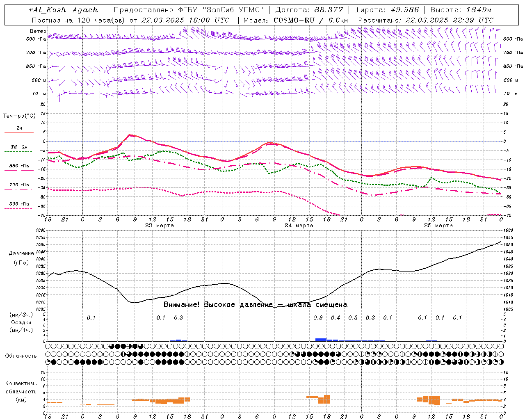Click the "0.4" precipitation value
The image size is (525, 420).
[x=336, y=317]
